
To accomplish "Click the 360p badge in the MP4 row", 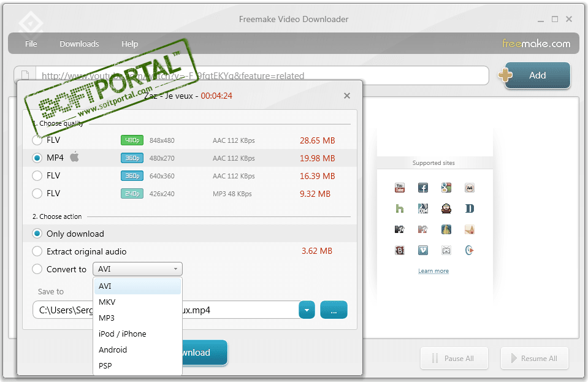I will click(x=132, y=158).
